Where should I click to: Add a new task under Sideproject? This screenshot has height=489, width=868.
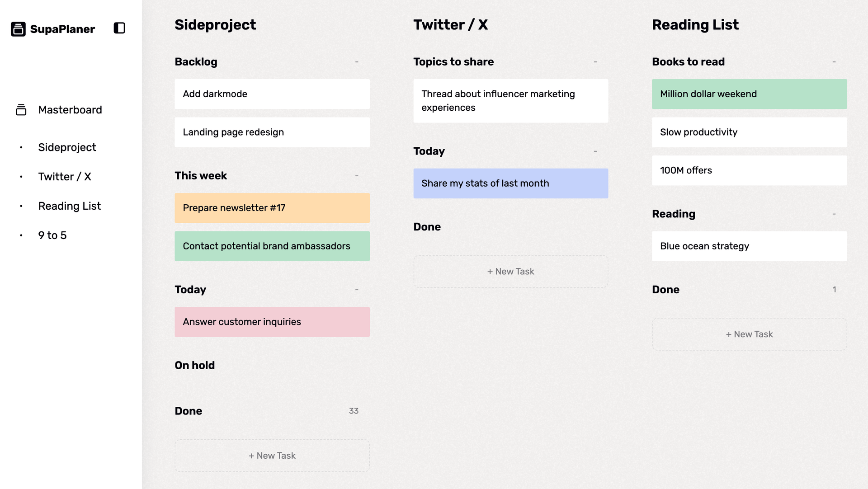coord(272,456)
